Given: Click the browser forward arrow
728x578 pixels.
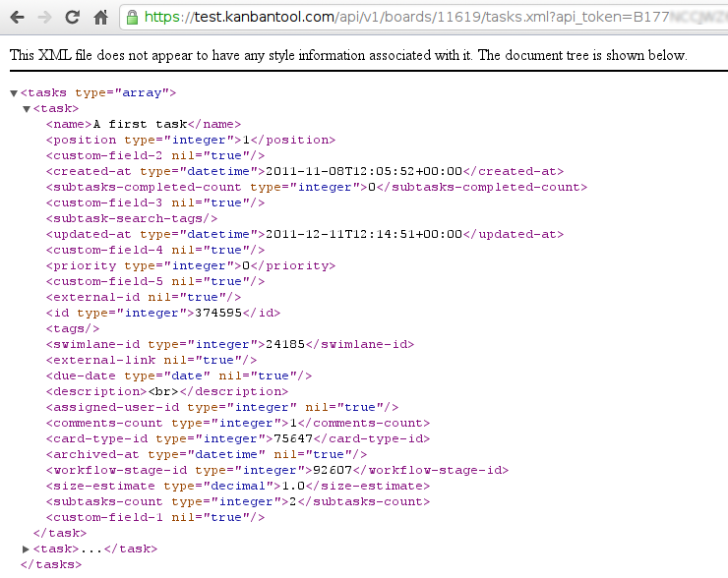Looking at the screenshot, I should pos(44,18).
